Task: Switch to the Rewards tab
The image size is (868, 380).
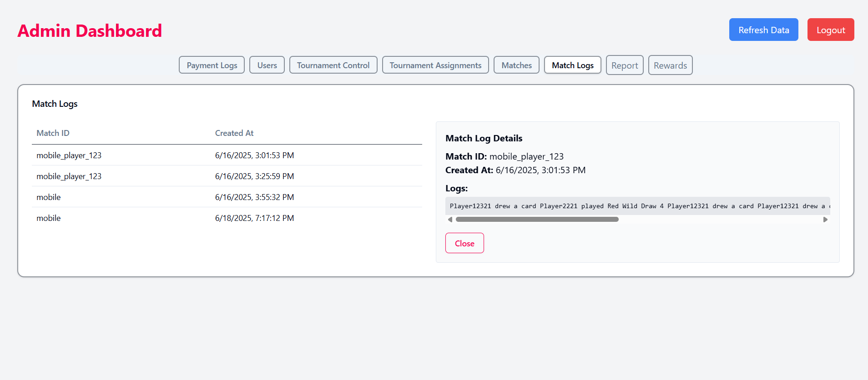Action: pyautogui.click(x=671, y=65)
